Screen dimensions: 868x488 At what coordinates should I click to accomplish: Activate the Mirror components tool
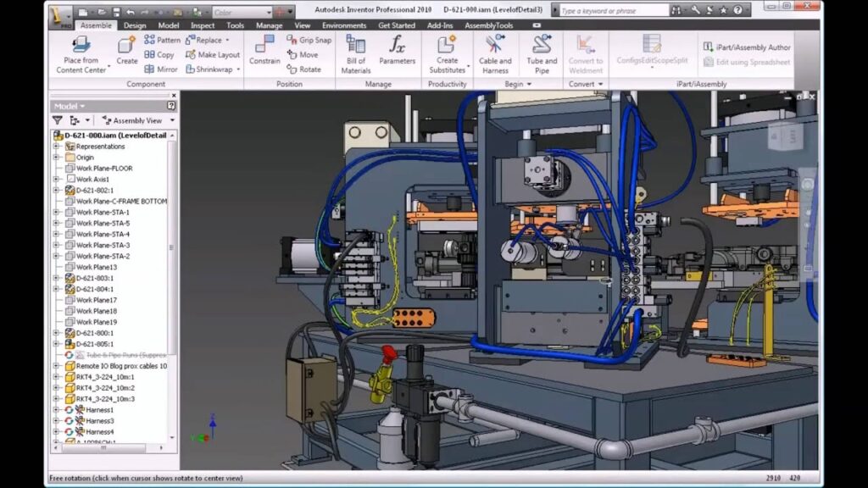click(161, 69)
